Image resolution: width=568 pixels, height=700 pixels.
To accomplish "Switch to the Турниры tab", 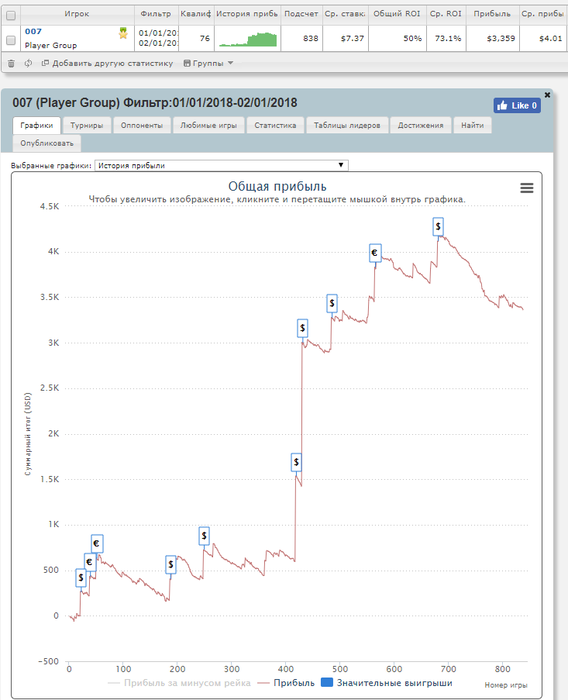I will coord(87,125).
